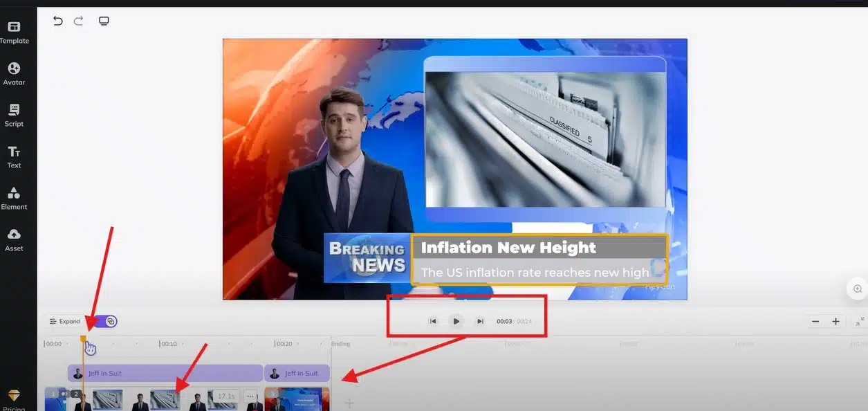Open the Script panel
Screen dimensions: 868x411
pos(14,114)
